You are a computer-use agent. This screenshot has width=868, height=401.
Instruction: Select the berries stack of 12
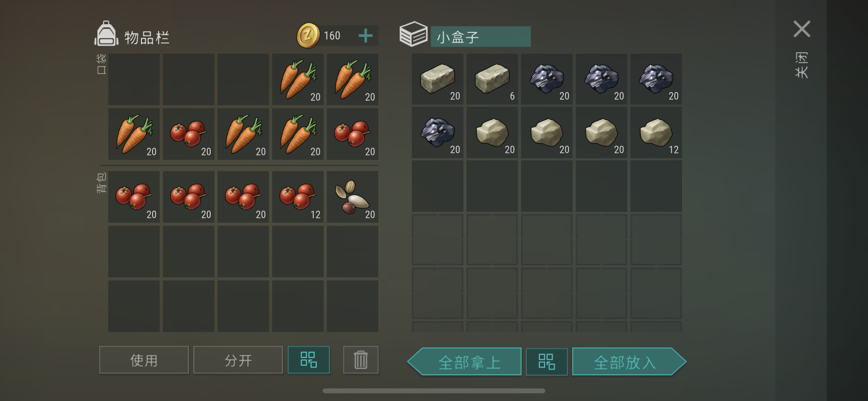pos(298,197)
